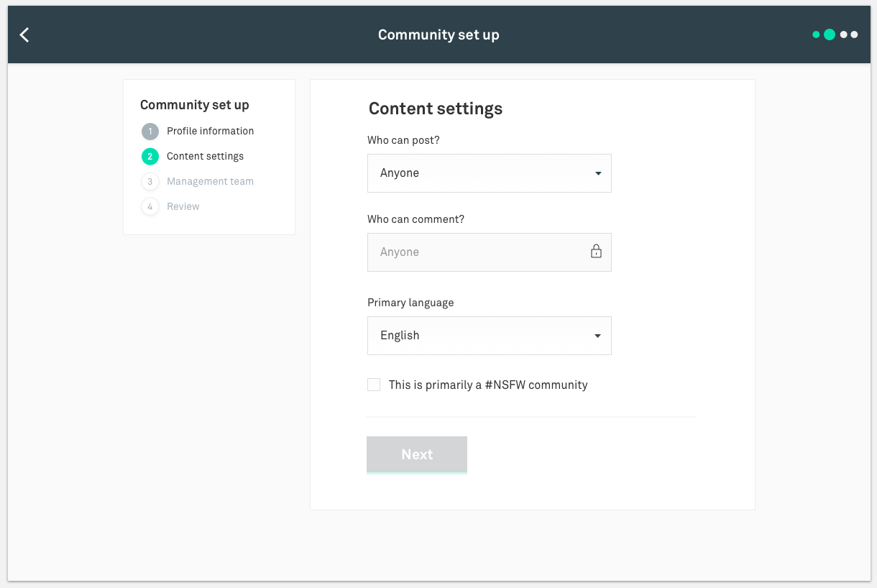
Task: Click the back arrow in header
Action: (x=24, y=35)
